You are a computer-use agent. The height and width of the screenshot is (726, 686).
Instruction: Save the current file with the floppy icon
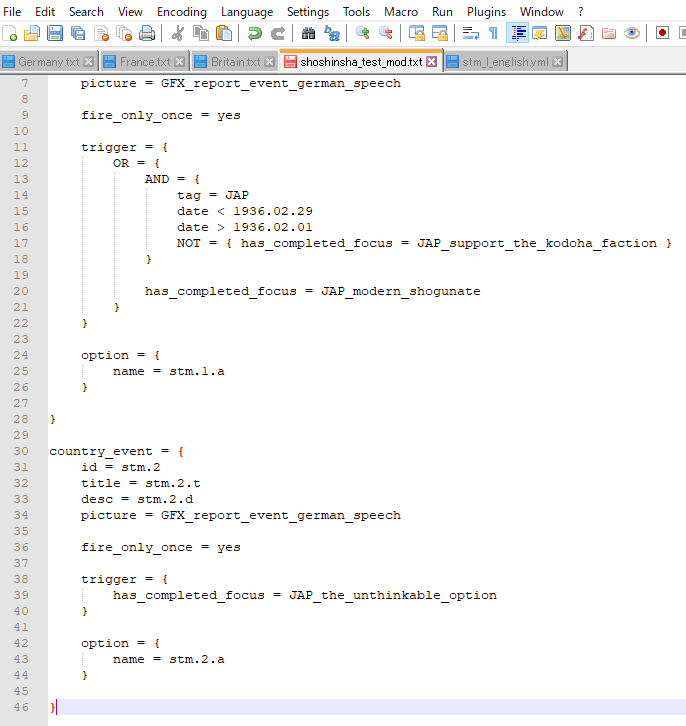[x=55, y=33]
